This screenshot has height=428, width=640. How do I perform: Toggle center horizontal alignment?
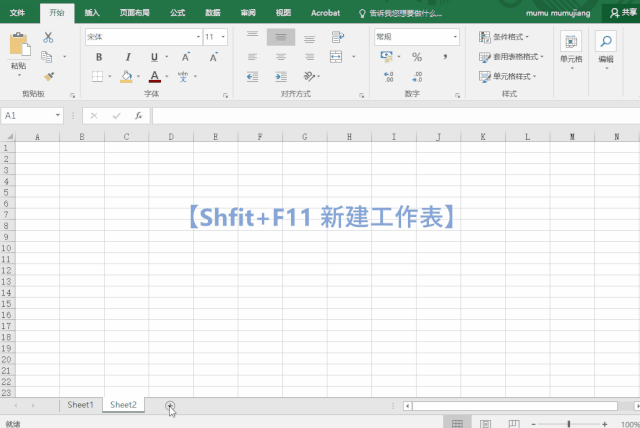point(281,57)
